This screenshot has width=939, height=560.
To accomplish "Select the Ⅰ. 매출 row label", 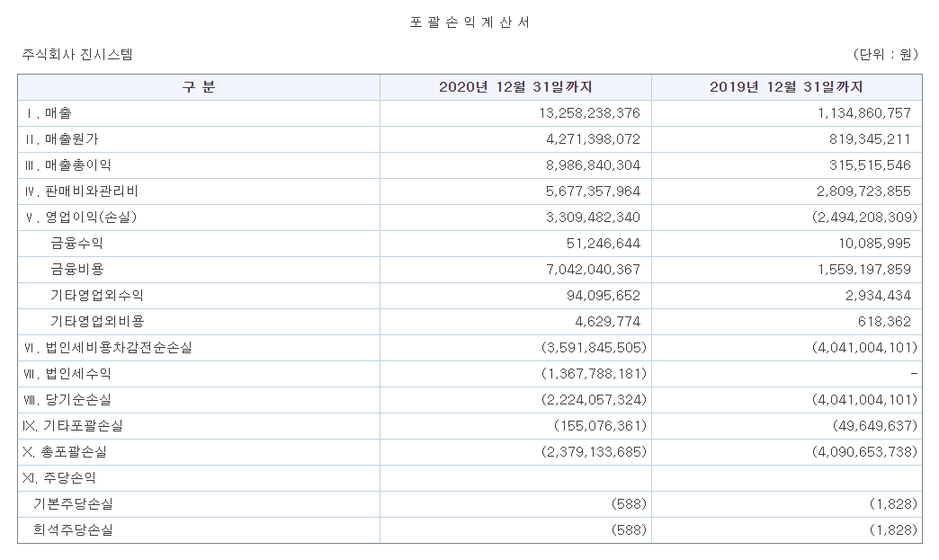I will pos(48,113).
